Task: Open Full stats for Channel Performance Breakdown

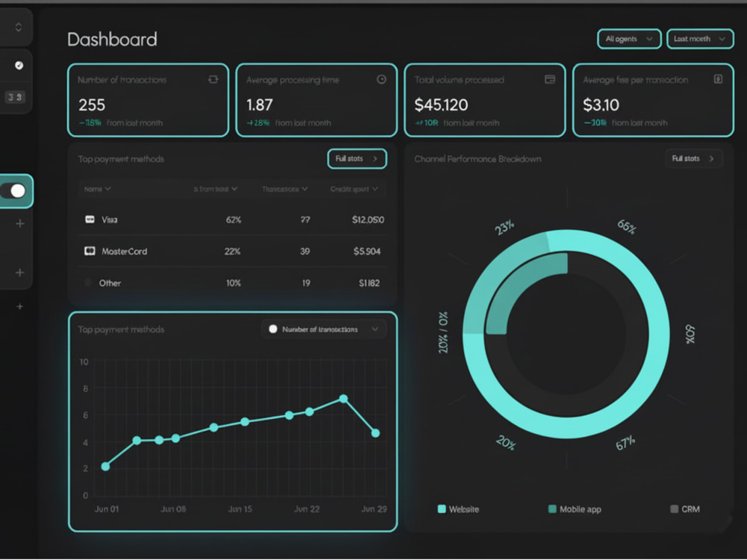Action: point(693,158)
